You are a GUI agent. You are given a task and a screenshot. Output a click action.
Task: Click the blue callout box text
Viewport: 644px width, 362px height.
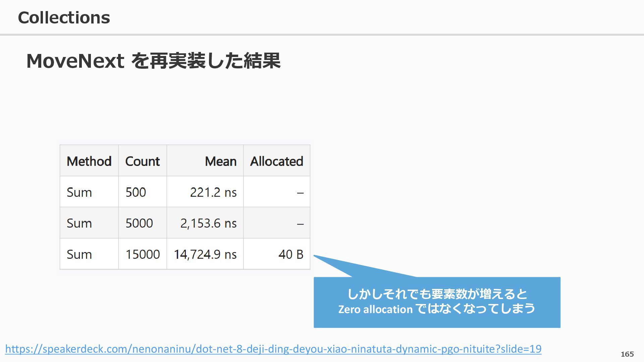coord(437,295)
